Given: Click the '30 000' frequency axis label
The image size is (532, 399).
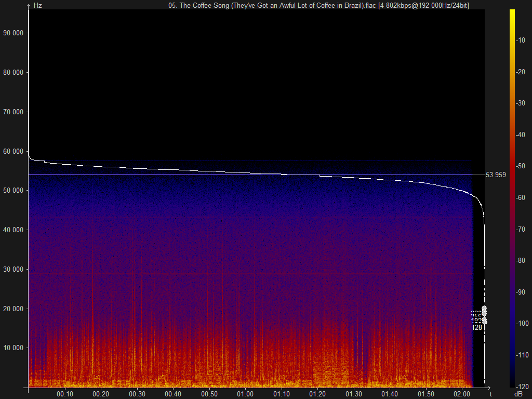Looking at the screenshot, I should click(x=13, y=269).
